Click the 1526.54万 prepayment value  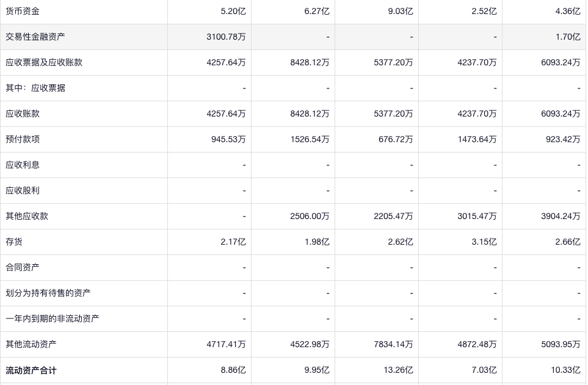(x=310, y=139)
